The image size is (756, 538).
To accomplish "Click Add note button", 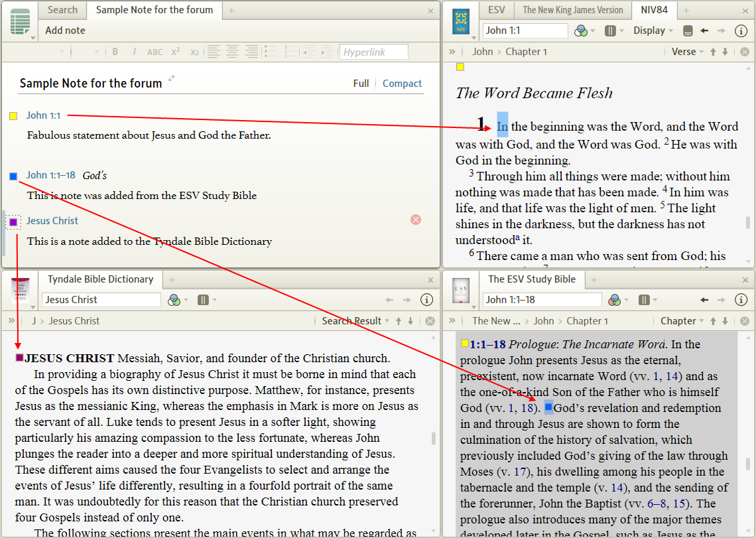I will click(x=65, y=31).
